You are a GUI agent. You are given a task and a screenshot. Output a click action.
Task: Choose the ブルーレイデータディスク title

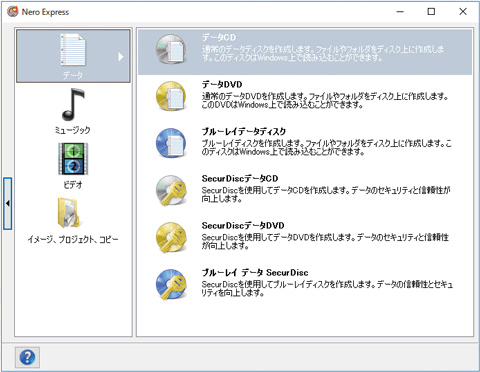(x=244, y=131)
